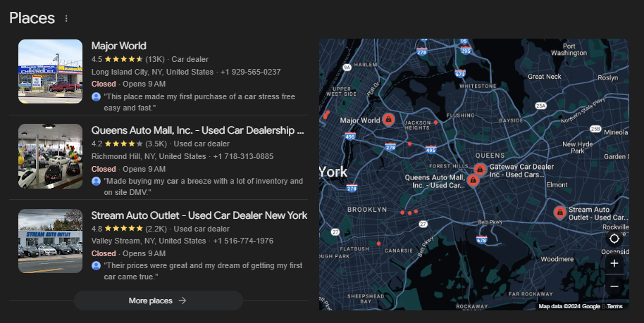Open Stream Auto Outlet listing title
Image resolution: width=644 pixels, height=323 pixels.
click(199, 215)
